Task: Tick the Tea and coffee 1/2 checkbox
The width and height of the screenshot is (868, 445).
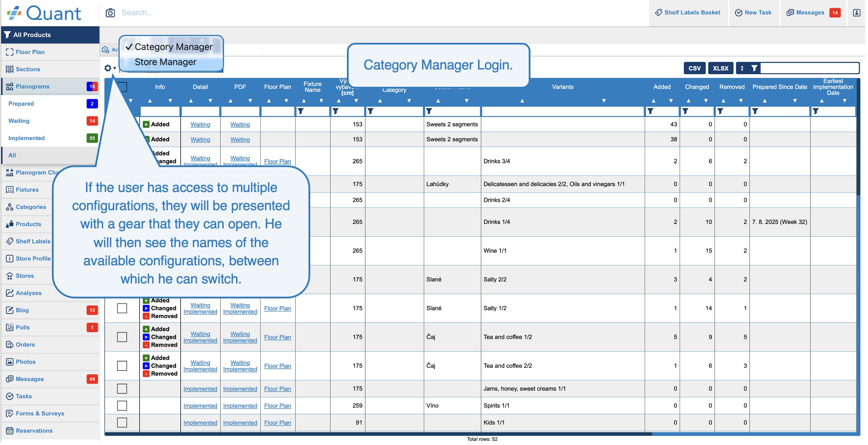Action: [122, 337]
